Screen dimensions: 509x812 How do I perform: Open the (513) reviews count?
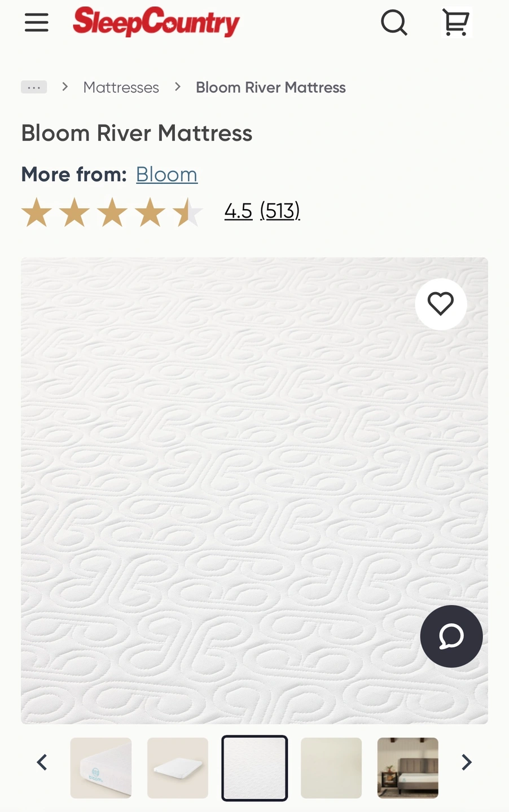[x=280, y=211]
